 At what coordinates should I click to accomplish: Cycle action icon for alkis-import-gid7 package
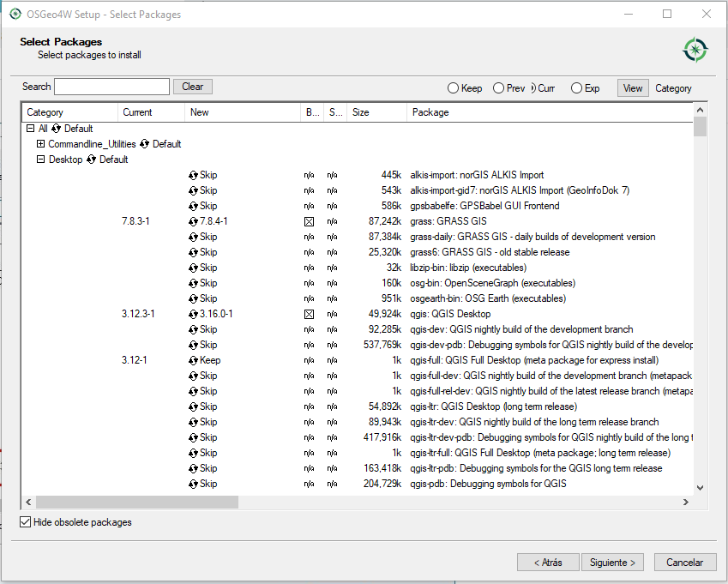(x=193, y=190)
